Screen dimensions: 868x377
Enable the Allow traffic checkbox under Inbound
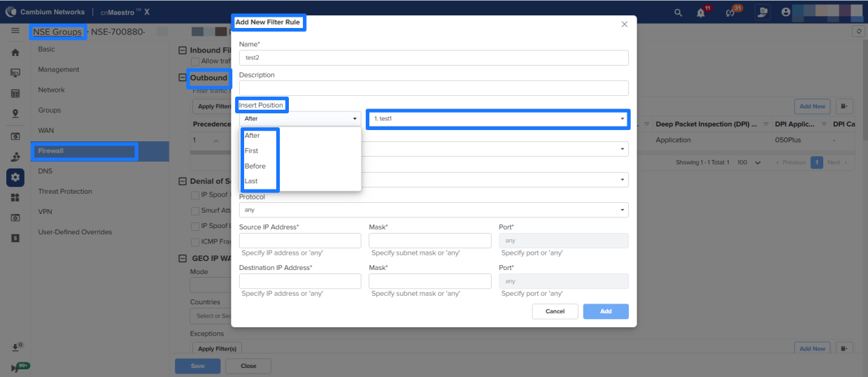pyautogui.click(x=195, y=62)
